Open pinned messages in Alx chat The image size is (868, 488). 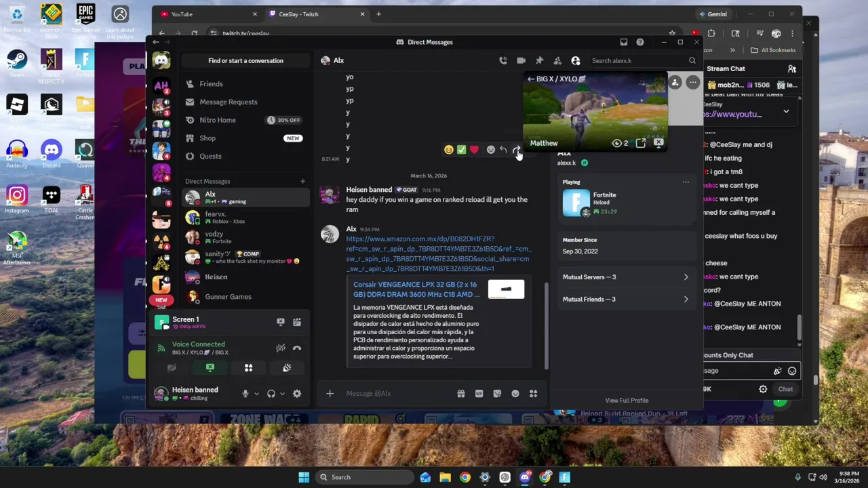(x=539, y=60)
